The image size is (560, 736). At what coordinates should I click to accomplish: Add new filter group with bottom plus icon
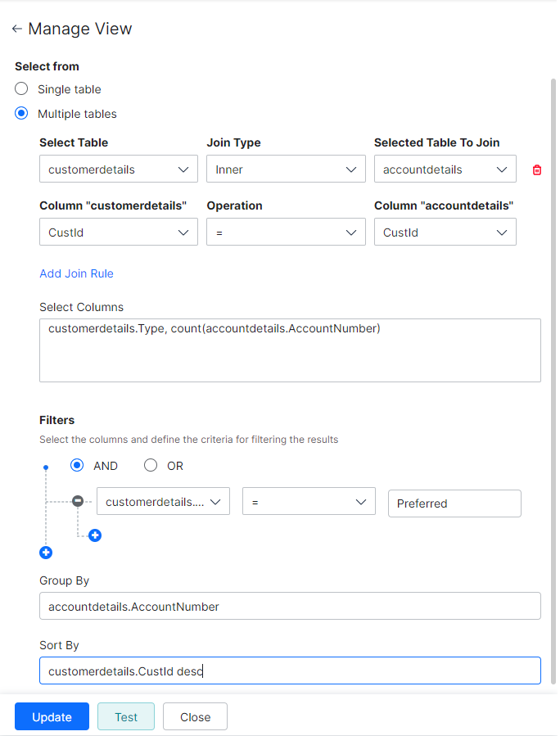tap(46, 553)
